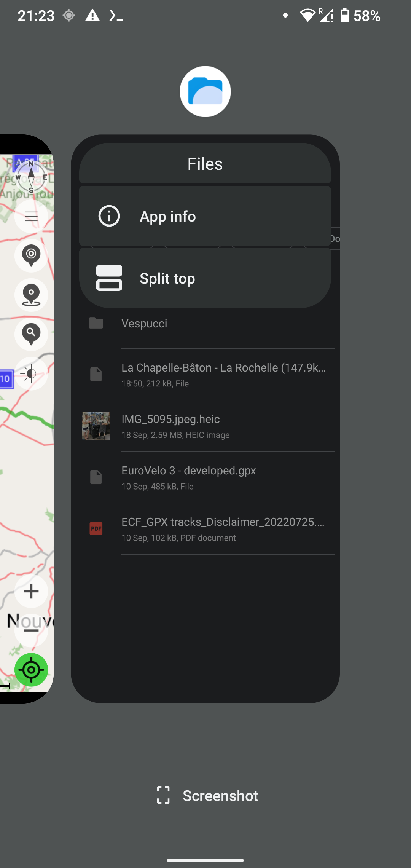411x868 pixels.
Task: Select the Vespucci folder row
Action: 144,323
